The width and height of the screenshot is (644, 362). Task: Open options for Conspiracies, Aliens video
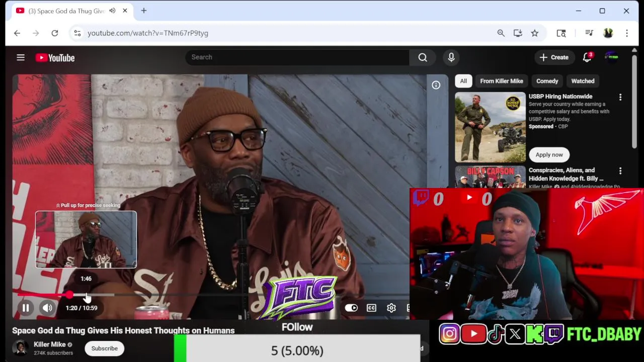click(x=620, y=171)
